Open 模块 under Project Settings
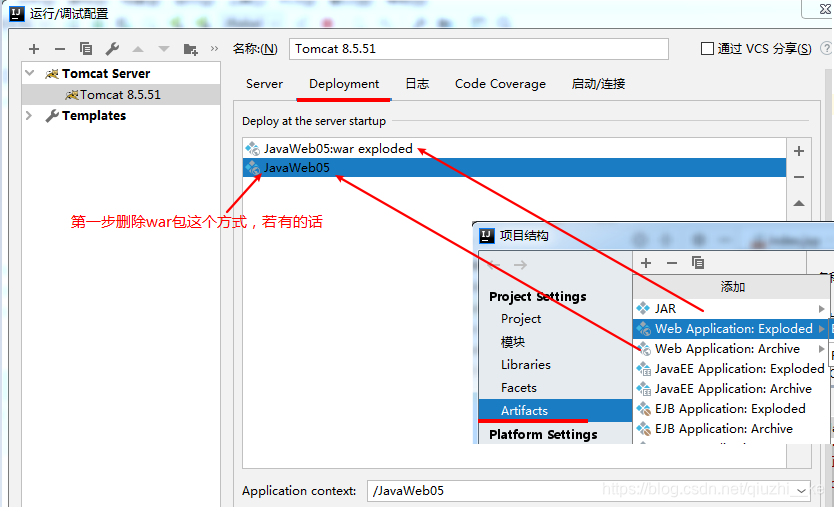Viewport: 834px width, 507px height. [513, 342]
